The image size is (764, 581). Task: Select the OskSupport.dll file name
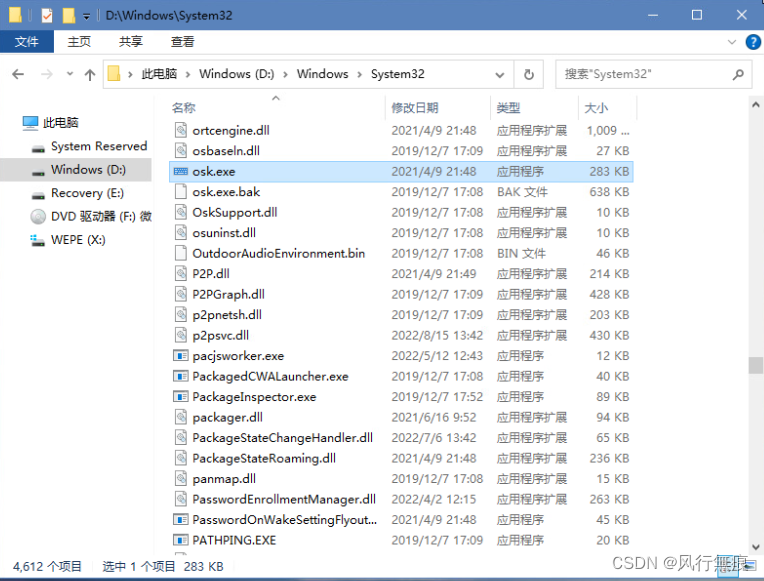[235, 213]
